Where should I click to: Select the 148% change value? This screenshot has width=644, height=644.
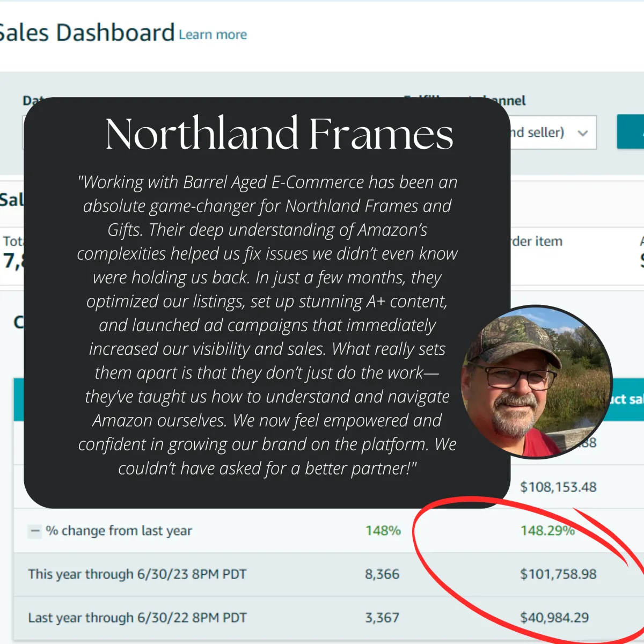pyautogui.click(x=383, y=531)
